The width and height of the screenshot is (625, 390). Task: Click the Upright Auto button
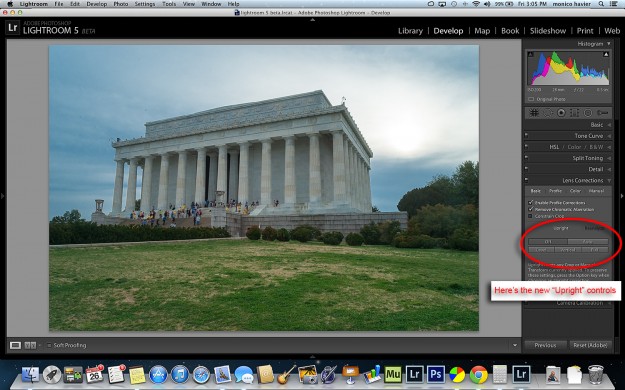point(588,241)
